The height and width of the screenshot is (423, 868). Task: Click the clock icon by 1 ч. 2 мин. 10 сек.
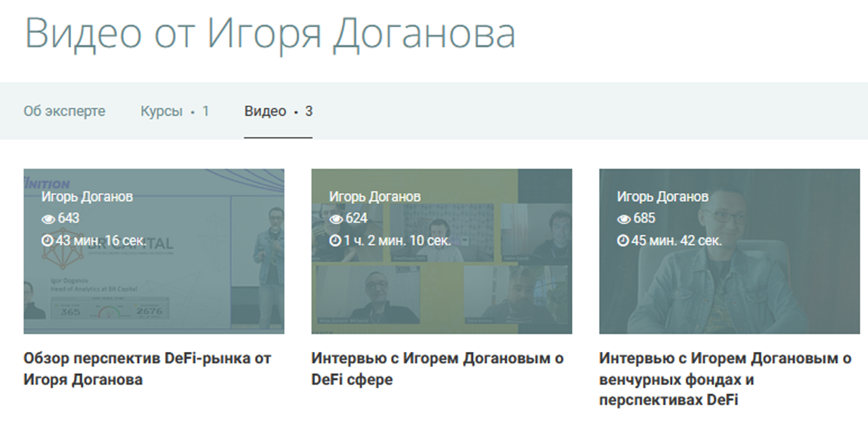[x=335, y=240]
